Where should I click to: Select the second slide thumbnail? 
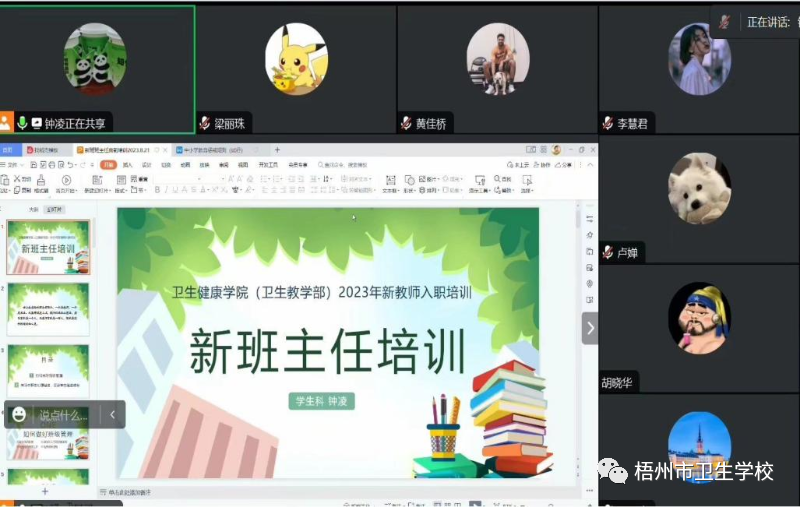[48, 308]
